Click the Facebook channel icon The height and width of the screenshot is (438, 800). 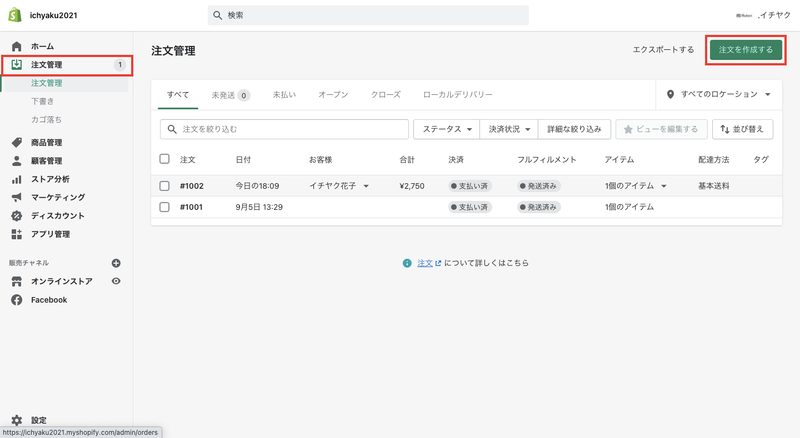tap(17, 300)
